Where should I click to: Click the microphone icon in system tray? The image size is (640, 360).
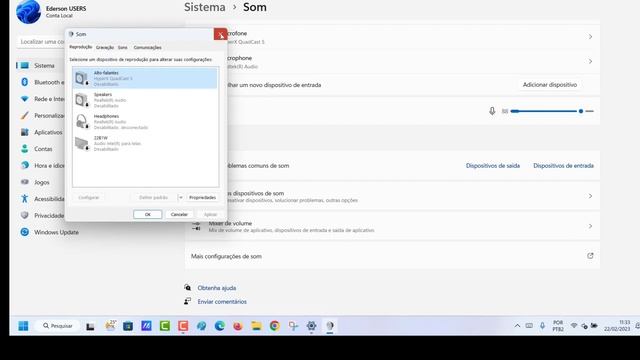click(x=542, y=326)
